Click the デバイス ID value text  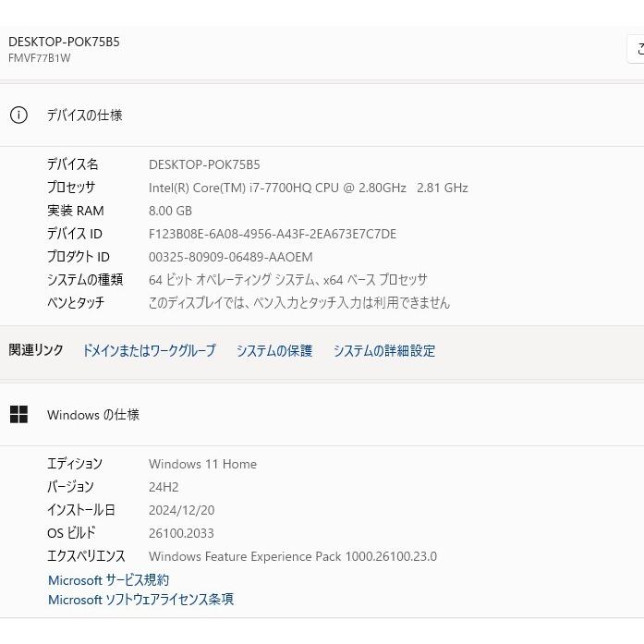pos(272,234)
